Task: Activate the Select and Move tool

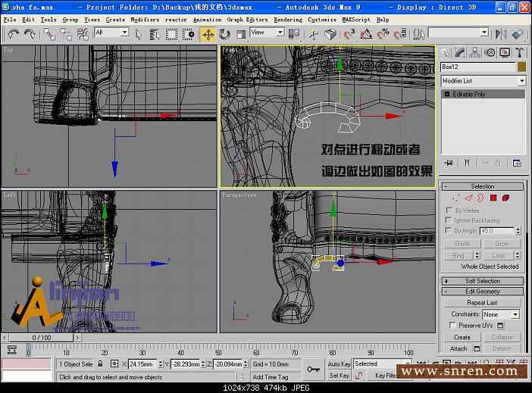Action: [208, 34]
